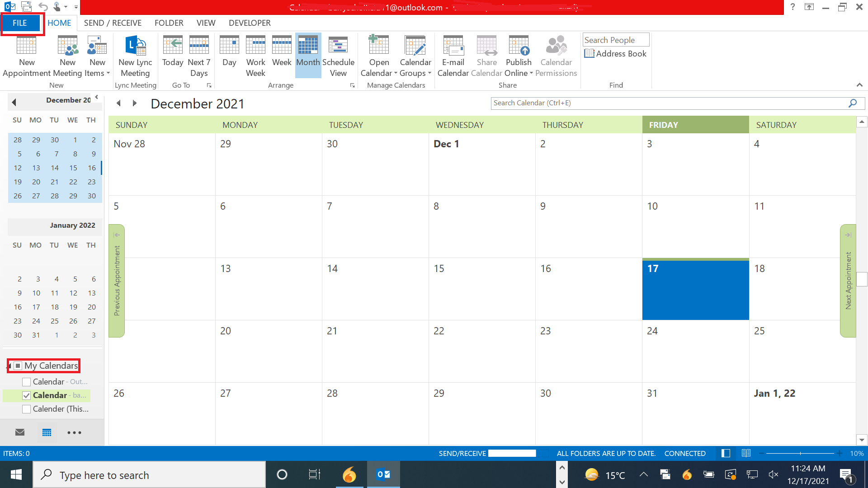Screen dimensions: 868x488
Task: Click the zoom out minus button
Action: click(x=761, y=453)
